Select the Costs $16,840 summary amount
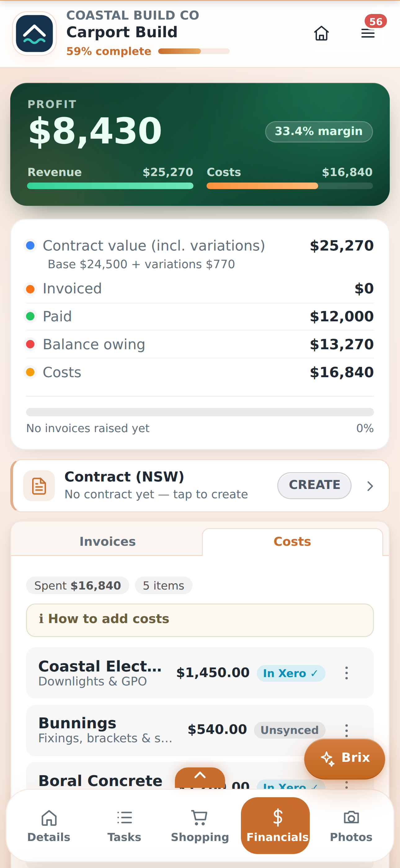 342,372
